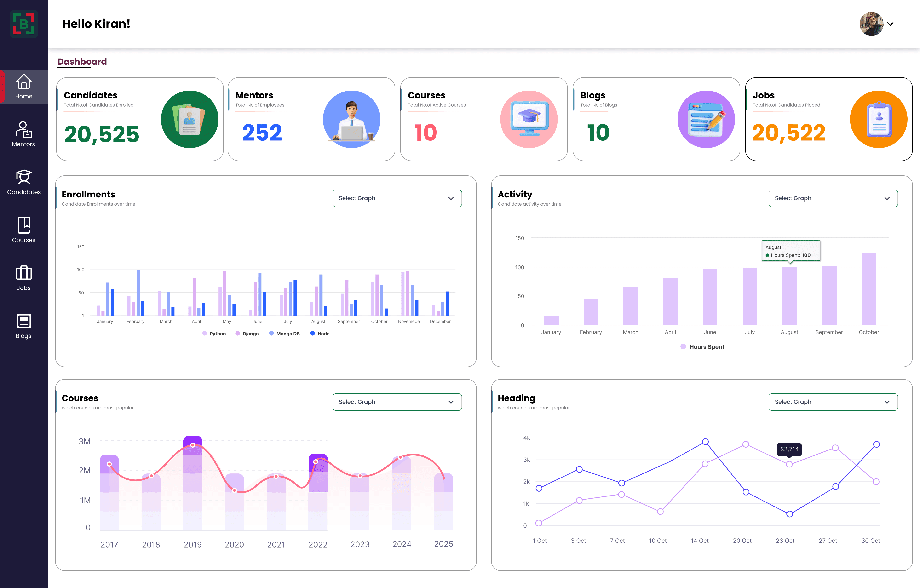This screenshot has height=588, width=920.
Task: Click the 1 Oct light purple data point
Action: click(x=539, y=523)
